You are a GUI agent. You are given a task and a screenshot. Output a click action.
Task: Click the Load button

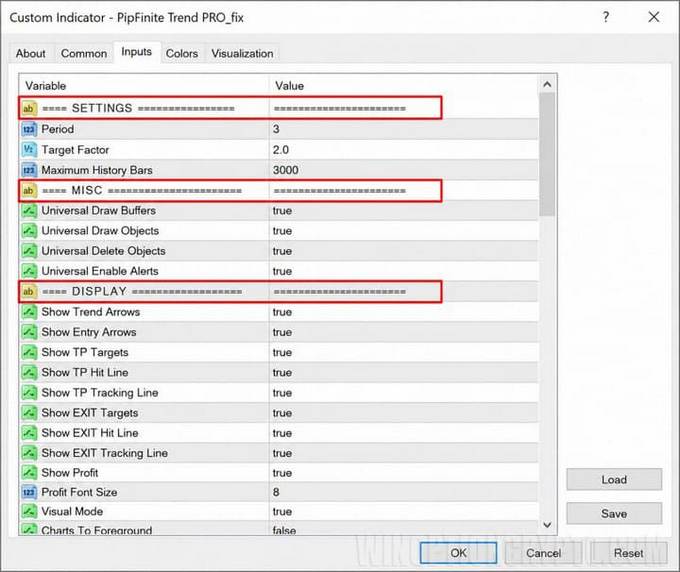[614, 480]
